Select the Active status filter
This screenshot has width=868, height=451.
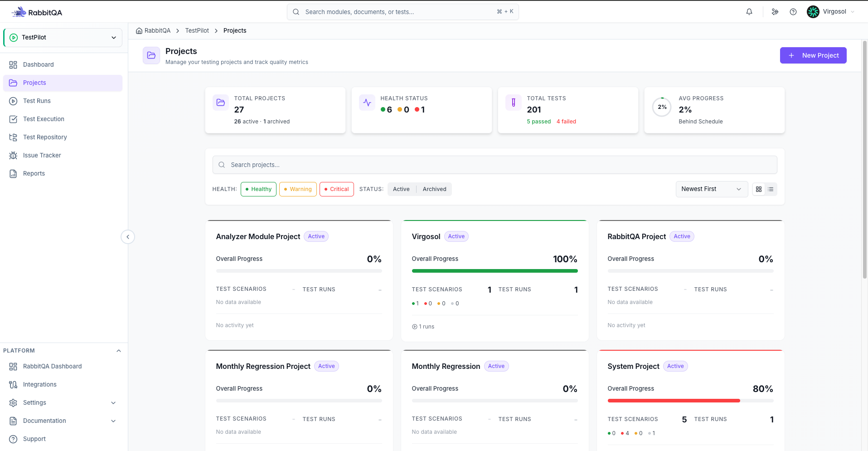[x=401, y=189]
